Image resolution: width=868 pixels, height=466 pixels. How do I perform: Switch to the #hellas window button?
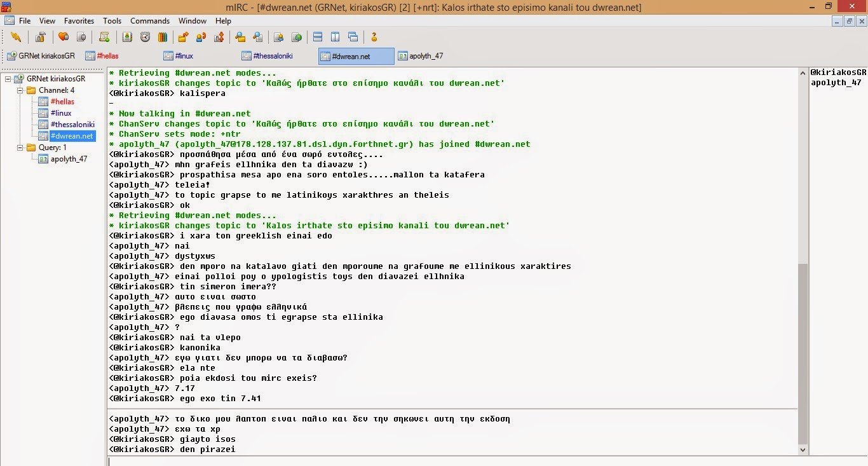[105, 56]
